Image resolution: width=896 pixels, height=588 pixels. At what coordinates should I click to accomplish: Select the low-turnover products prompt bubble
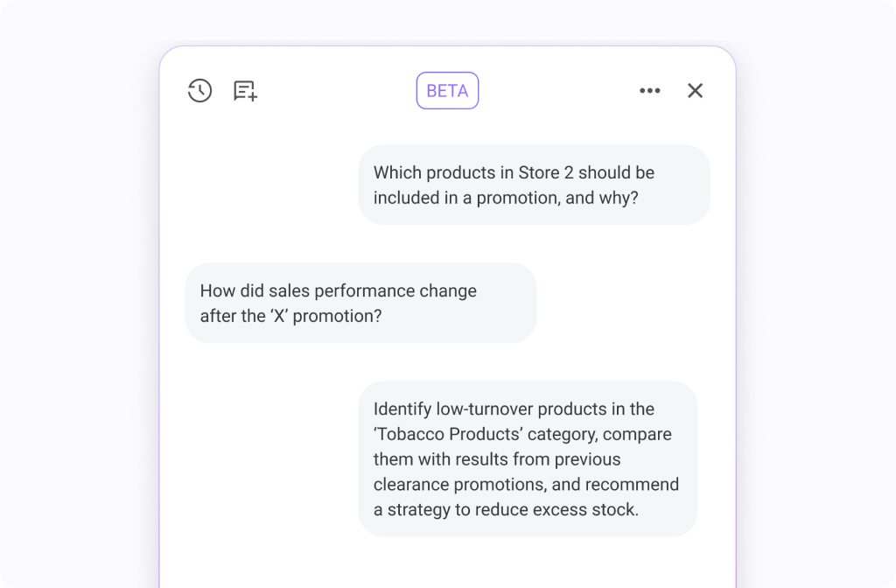[x=528, y=458]
